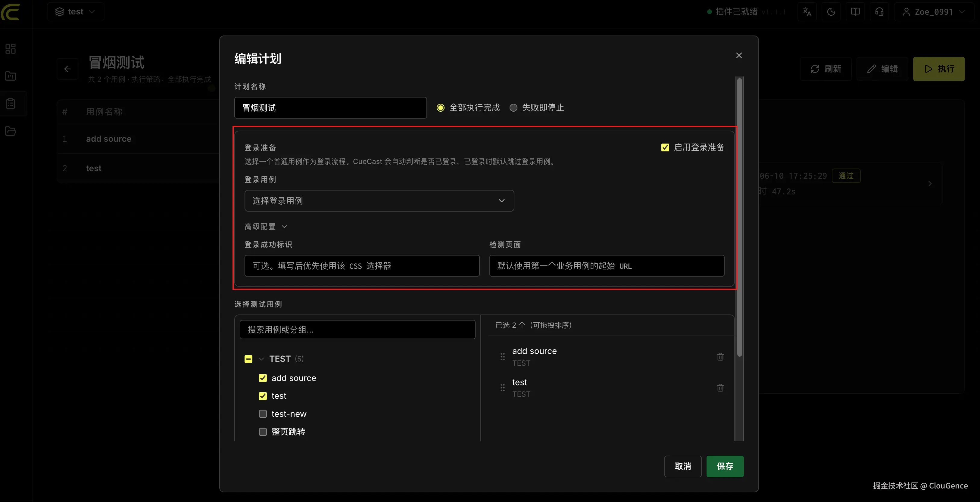
Task: Open 选择登录用例 dropdown
Action: pyautogui.click(x=379, y=201)
